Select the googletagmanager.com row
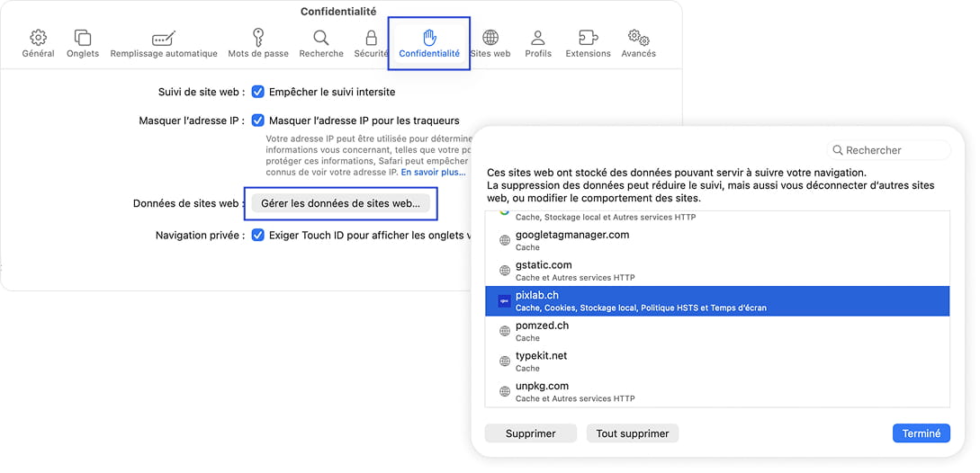The height and width of the screenshot is (473, 980). pyautogui.click(x=717, y=241)
